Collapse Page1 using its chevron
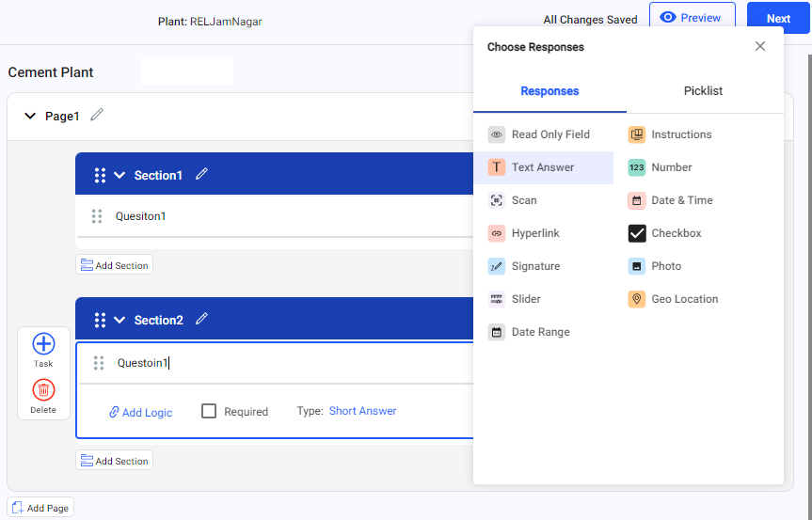 (29, 117)
